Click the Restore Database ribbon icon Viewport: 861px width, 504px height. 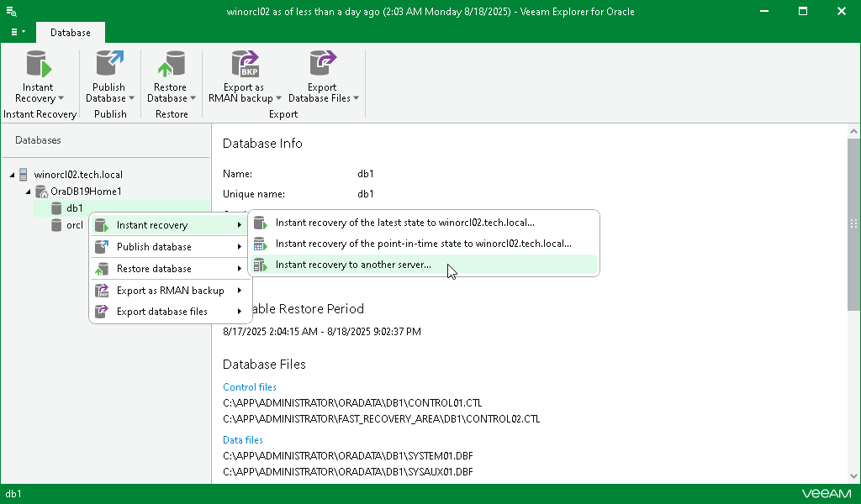point(171,66)
